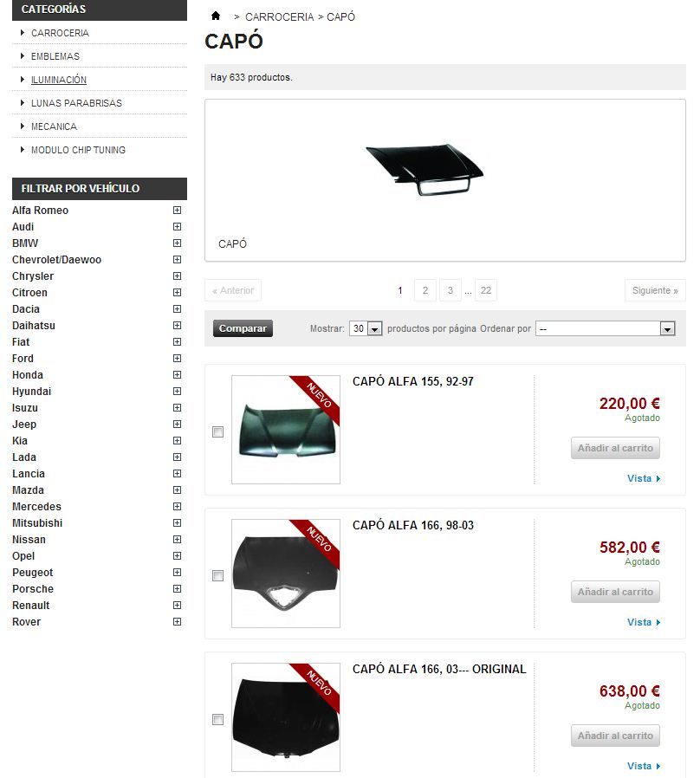The height and width of the screenshot is (778, 700).
Task: Open the ILUMINACIÓN category
Action: click(x=59, y=80)
